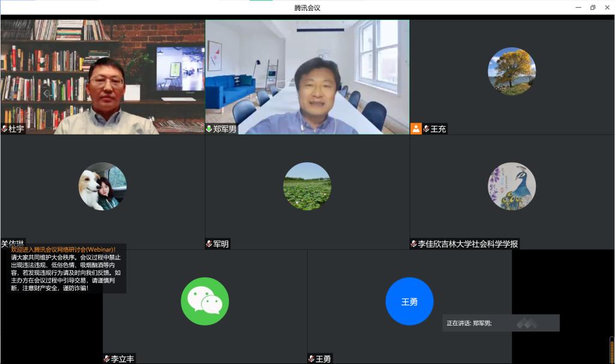The height and width of the screenshot is (364, 615).
Task: Select the mic icon beside 军明's name
Action: tap(210, 244)
